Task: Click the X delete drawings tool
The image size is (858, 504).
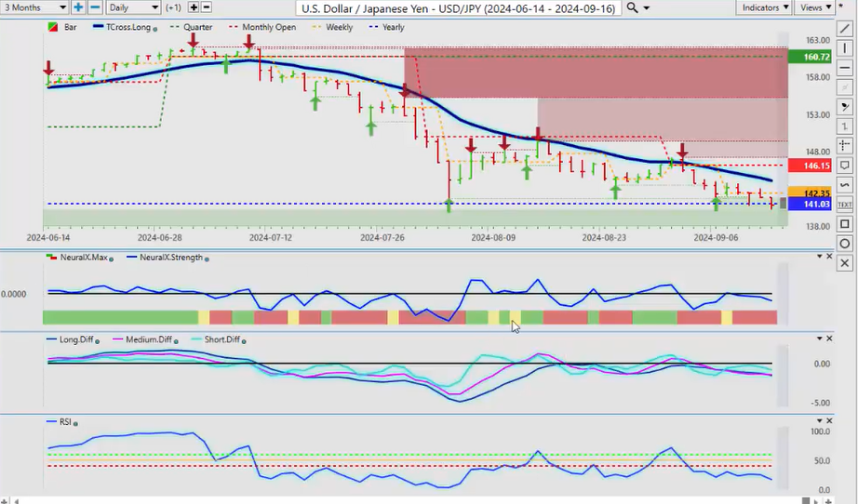Action: pos(844,263)
